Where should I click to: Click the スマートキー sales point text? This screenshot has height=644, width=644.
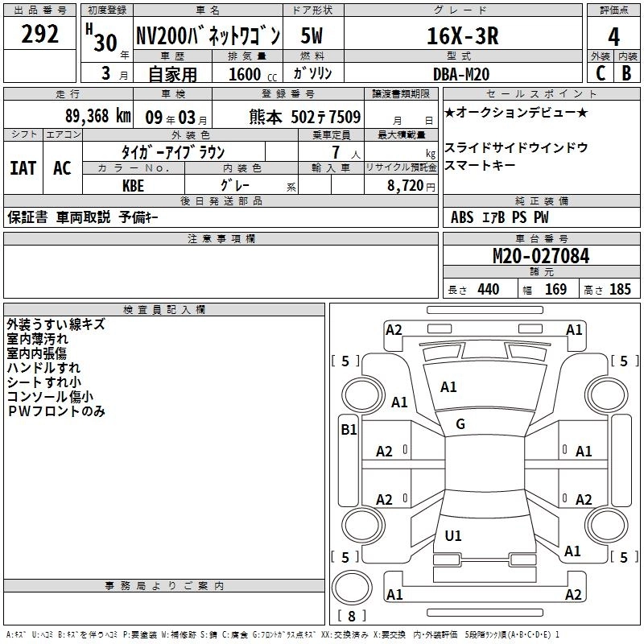[x=483, y=166]
